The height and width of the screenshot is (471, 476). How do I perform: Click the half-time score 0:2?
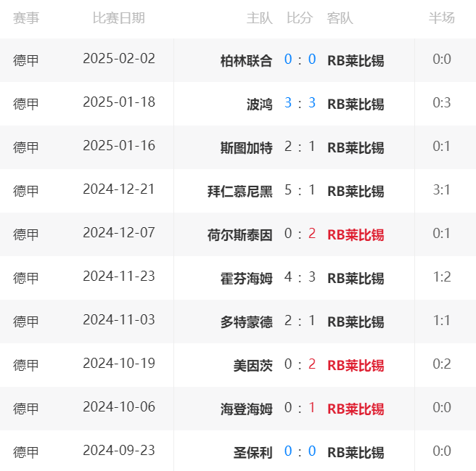click(442, 364)
